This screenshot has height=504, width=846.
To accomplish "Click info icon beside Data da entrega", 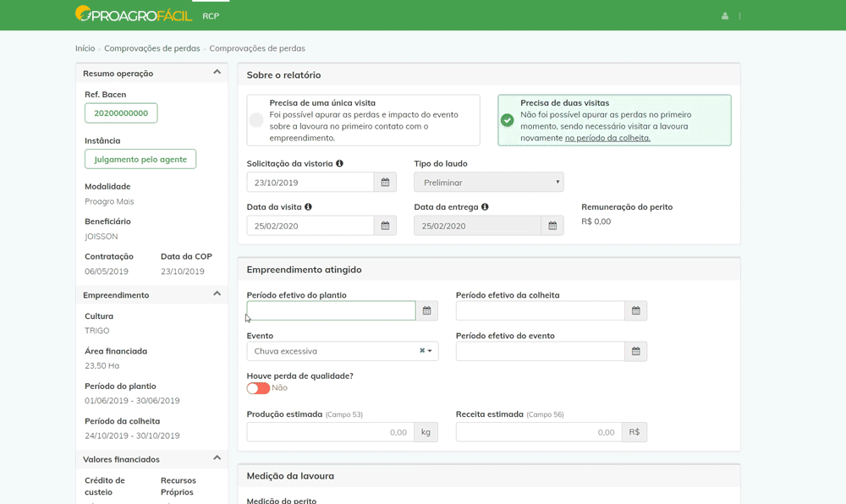I will tap(485, 207).
